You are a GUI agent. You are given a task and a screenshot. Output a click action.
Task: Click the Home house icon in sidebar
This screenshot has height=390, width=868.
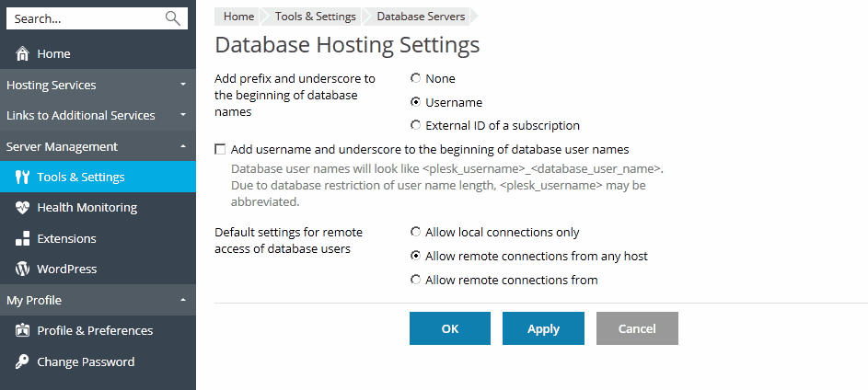click(x=23, y=54)
